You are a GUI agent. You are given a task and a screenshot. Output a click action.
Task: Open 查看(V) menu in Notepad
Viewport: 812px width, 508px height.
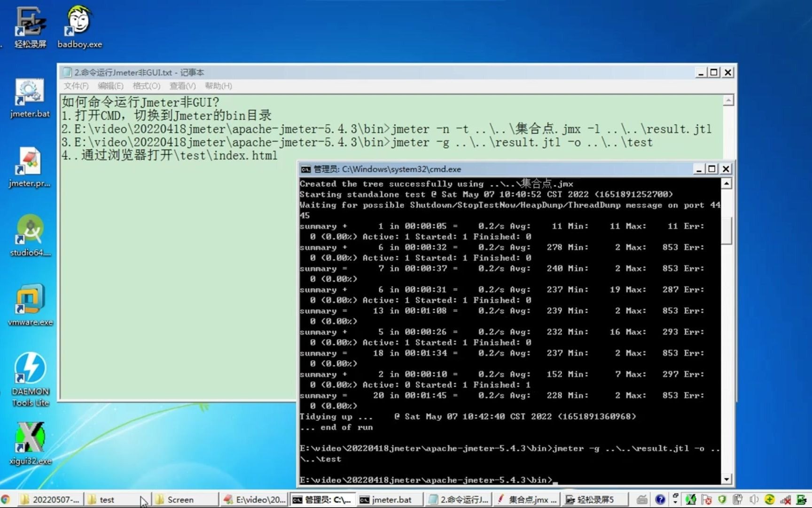182,86
